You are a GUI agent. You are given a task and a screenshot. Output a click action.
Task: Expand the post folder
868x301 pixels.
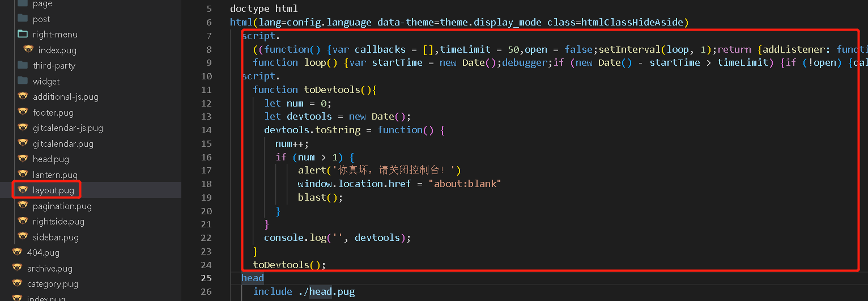[41, 19]
